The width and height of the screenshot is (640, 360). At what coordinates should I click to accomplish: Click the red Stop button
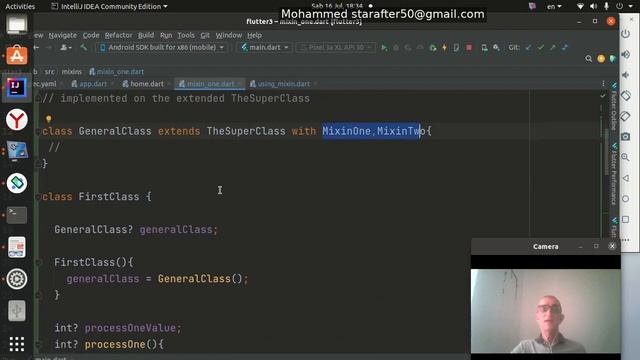(x=469, y=48)
